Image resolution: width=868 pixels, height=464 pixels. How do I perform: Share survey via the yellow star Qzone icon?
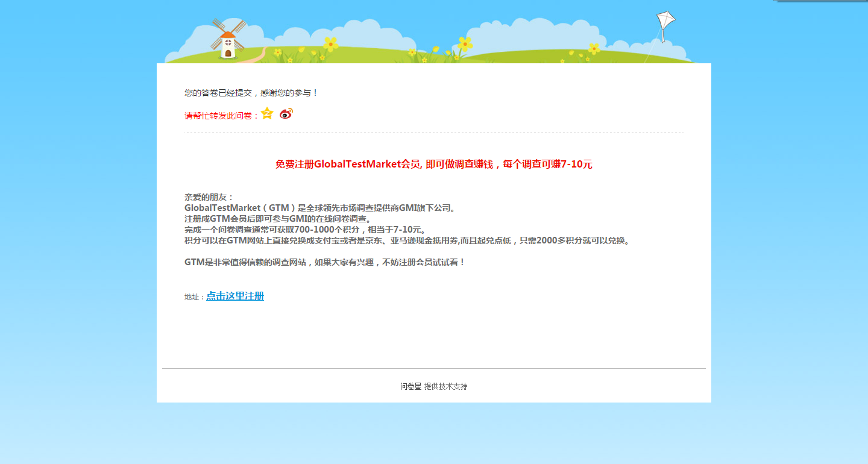267,113
